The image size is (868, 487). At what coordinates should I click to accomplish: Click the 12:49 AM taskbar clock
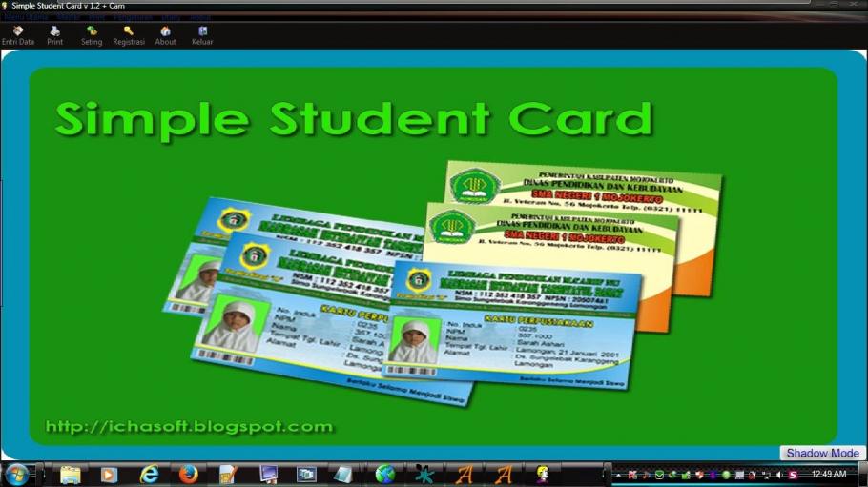click(829, 474)
